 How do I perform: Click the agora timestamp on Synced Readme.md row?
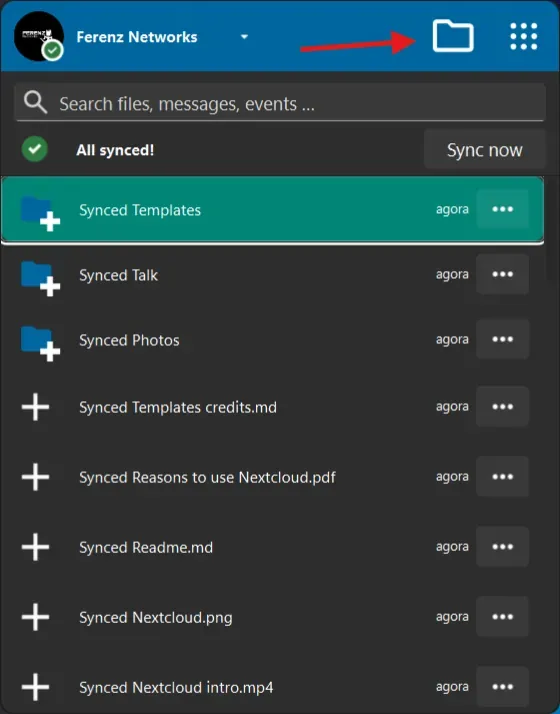click(x=452, y=548)
